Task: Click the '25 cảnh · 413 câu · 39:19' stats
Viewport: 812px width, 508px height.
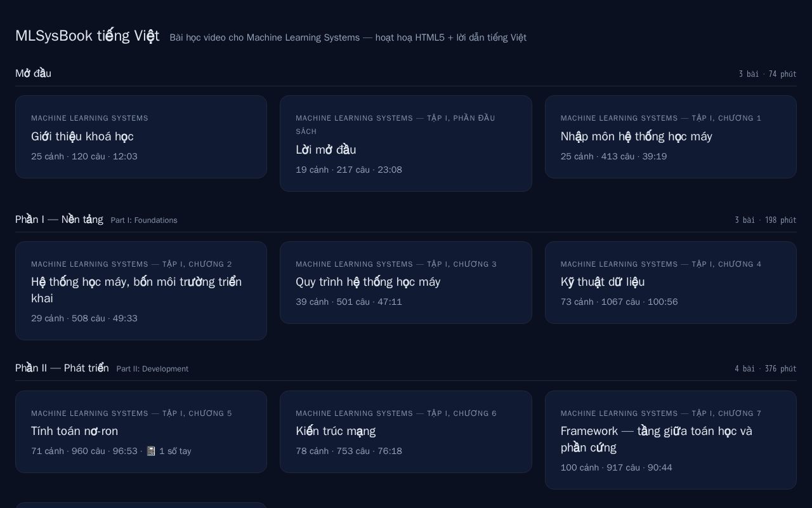Action: tap(613, 156)
